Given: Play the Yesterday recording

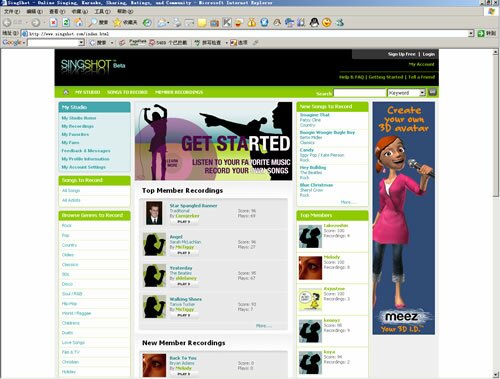Looking at the screenshot, I should point(184,284).
